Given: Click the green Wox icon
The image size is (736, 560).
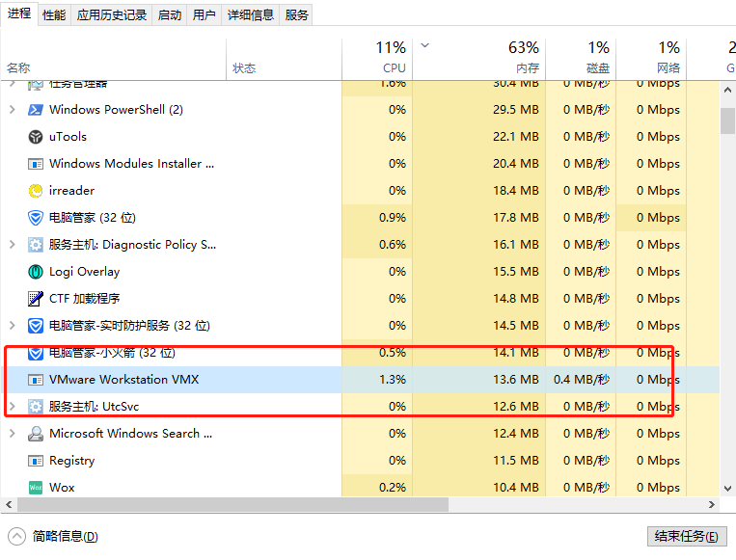Looking at the screenshot, I should (35, 488).
